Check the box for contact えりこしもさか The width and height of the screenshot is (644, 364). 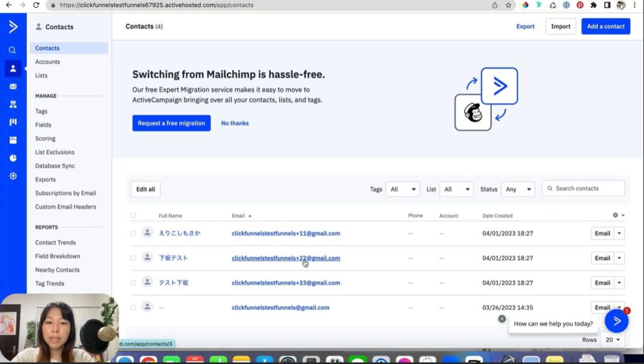(133, 233)
